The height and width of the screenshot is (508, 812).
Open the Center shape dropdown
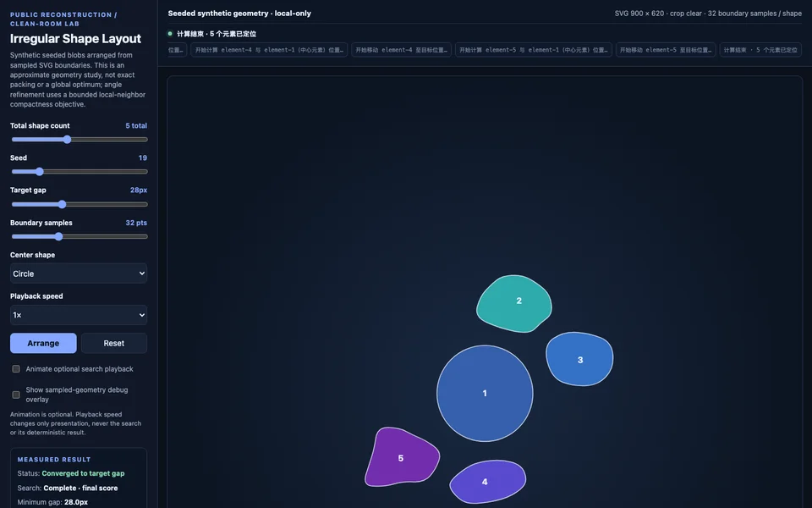[79, 273]
